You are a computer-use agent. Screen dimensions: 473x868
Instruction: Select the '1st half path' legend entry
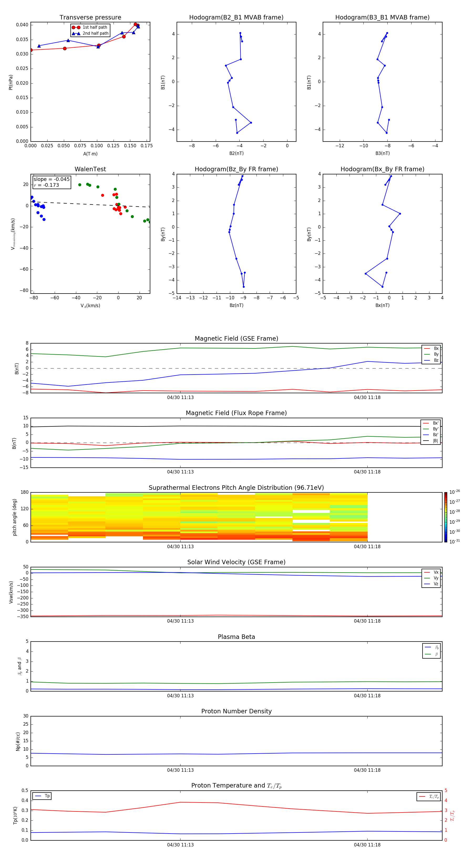click(x=90, y=27)
